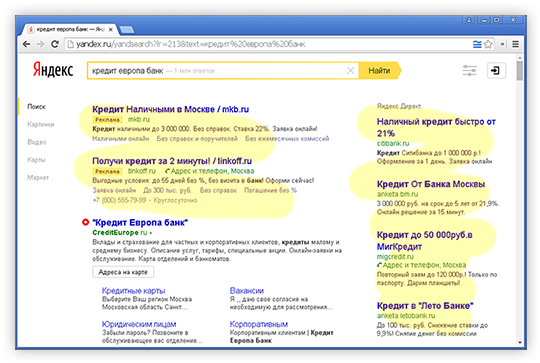The width and height of the screenshot is (540, 363).
Task: Click the page vertical scrollbar thumb
Action: click(x=519, y=71)
